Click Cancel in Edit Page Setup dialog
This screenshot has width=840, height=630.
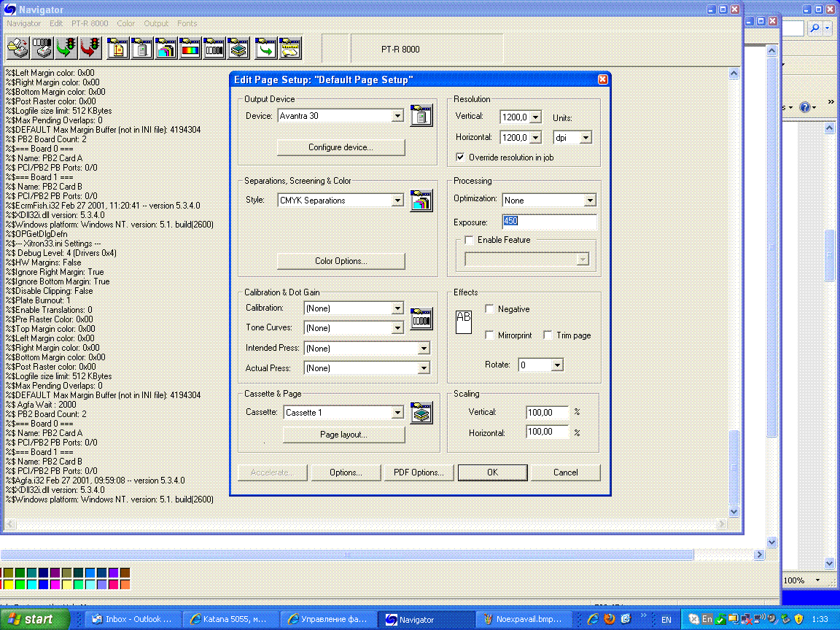coord(565,472)
